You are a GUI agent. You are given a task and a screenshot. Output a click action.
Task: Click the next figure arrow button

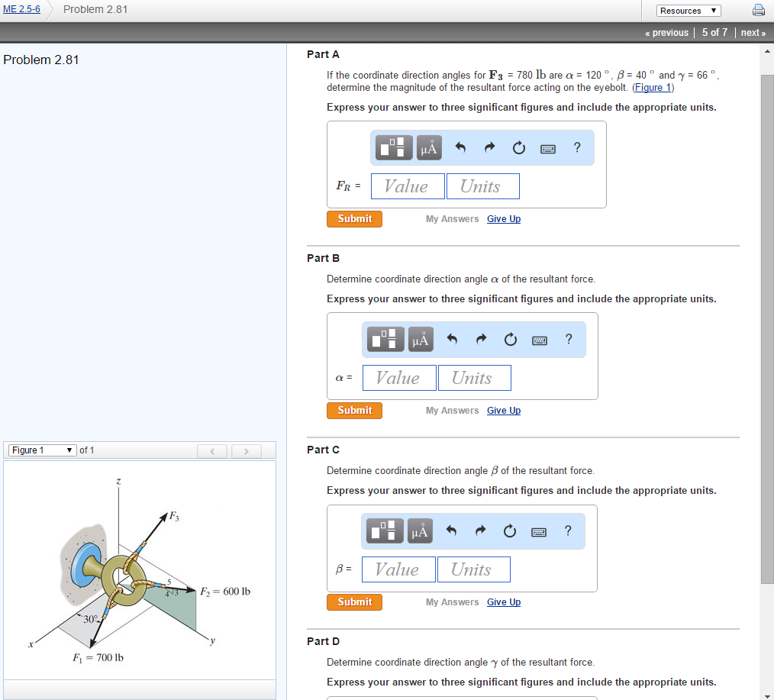(246, 450)
